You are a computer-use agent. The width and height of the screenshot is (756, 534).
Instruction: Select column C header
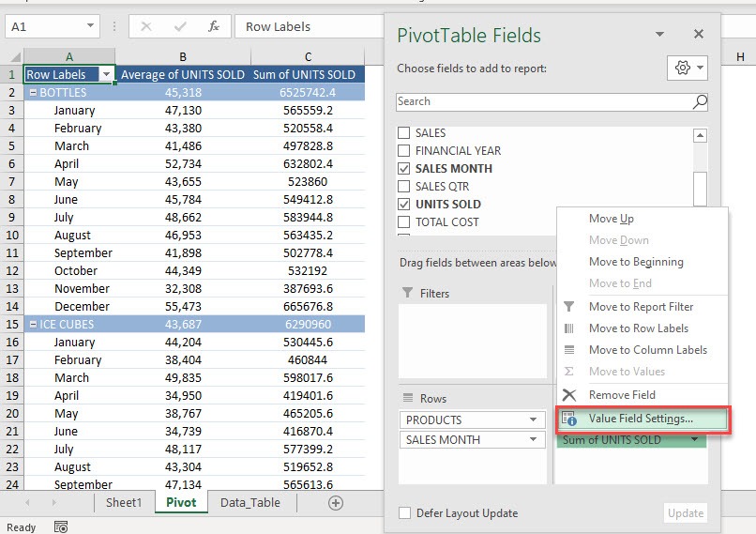click(308, 56)
